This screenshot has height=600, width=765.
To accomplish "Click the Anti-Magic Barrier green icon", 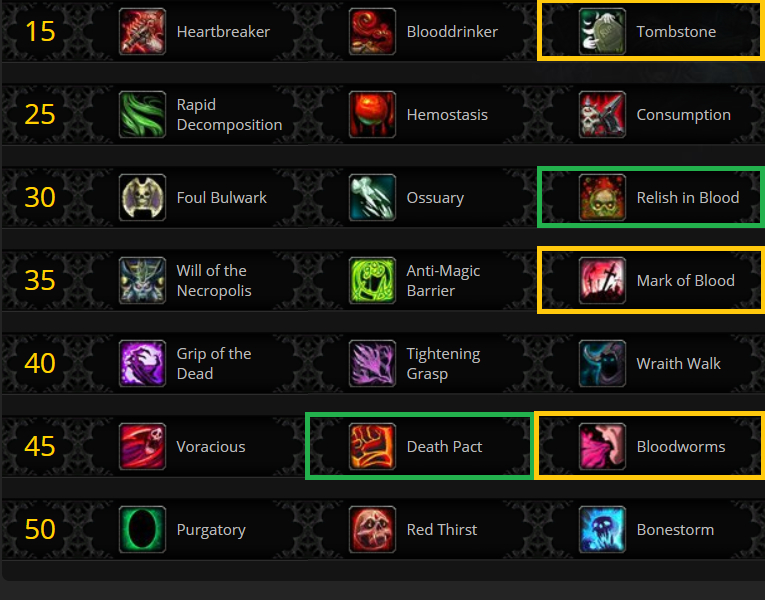I will pyautogui.click(x=372, y=280).
